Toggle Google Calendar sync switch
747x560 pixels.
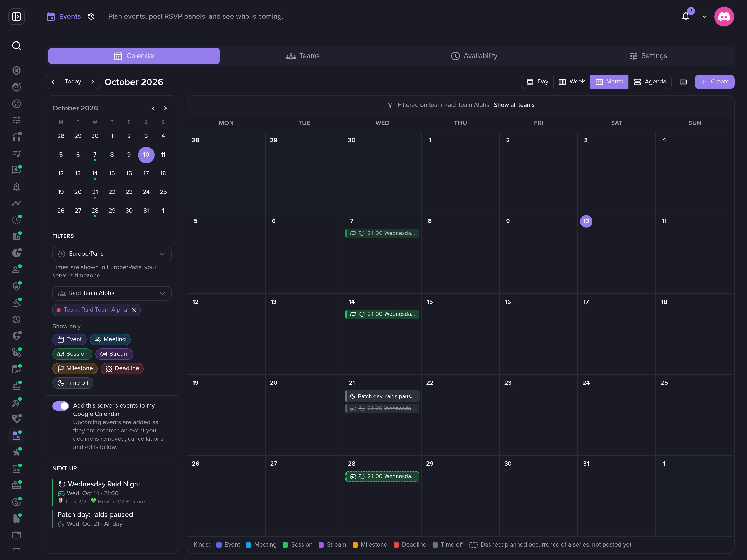coord(61,406)
